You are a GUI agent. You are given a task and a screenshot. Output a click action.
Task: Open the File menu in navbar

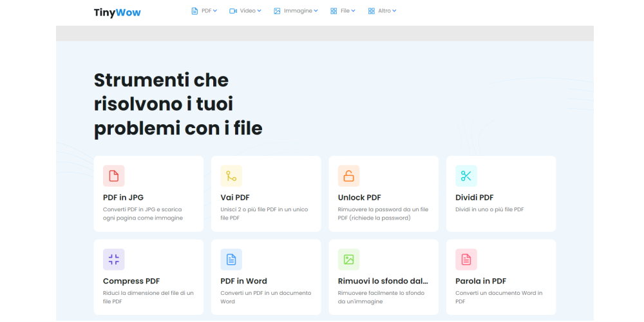click(343, 11)
